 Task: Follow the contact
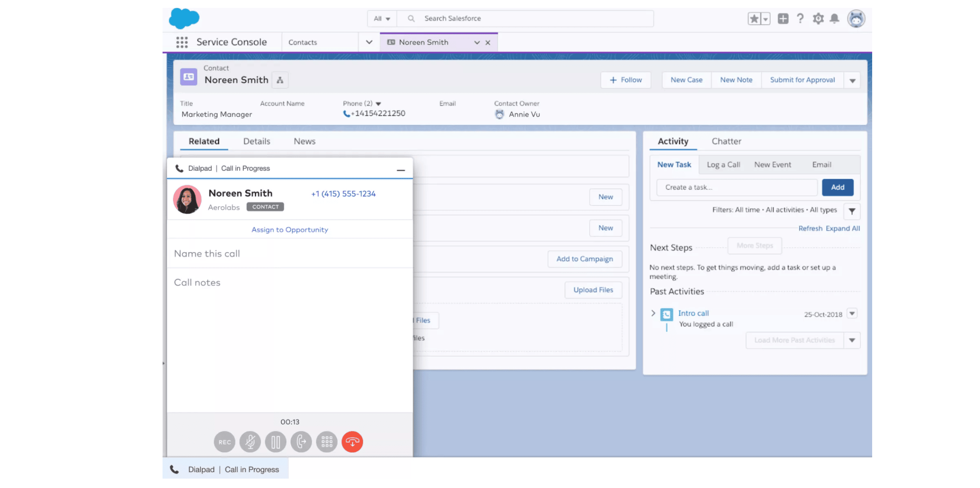[x=626, y=80]
